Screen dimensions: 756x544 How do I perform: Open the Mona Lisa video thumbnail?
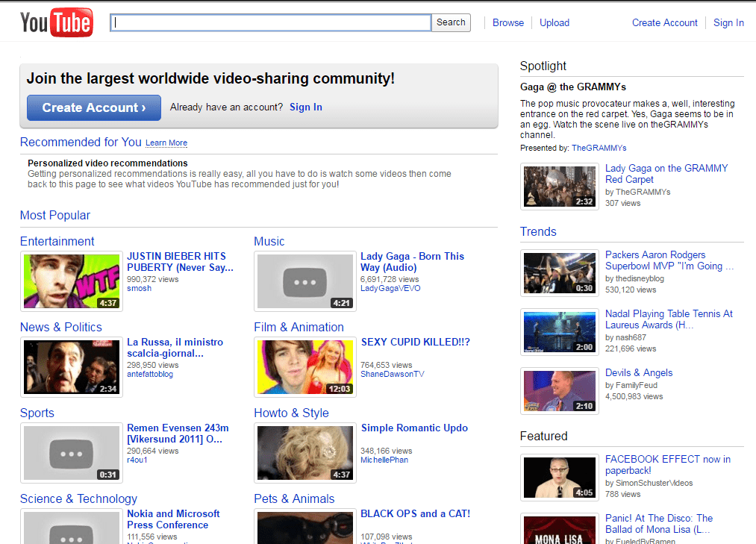(560, 529)
